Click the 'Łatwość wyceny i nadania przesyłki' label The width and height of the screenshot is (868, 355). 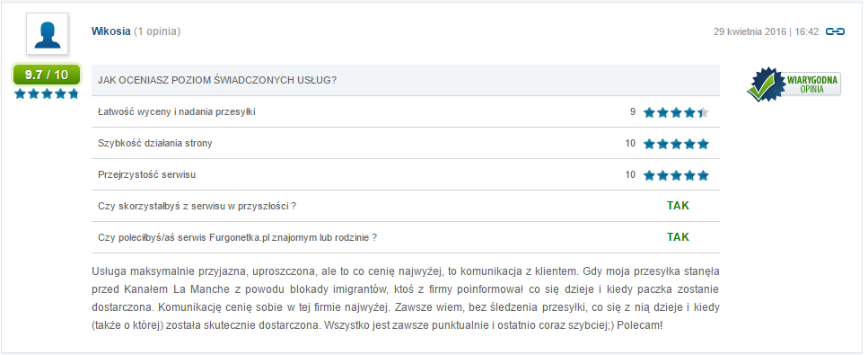[x=177, y=112]
